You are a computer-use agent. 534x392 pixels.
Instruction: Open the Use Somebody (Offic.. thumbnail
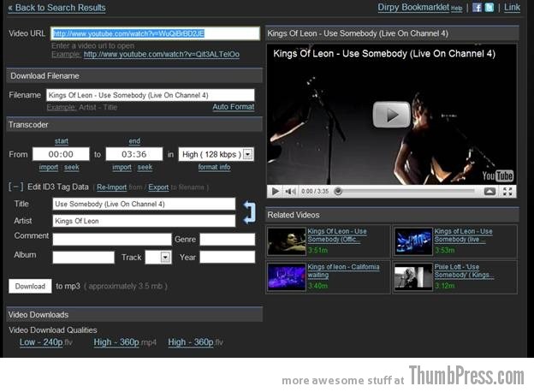287,241
